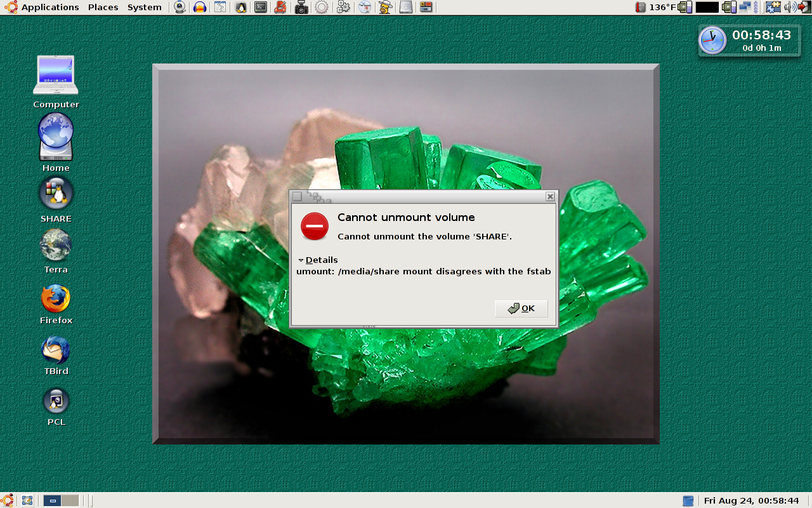Click the puzzle pieces tray icon
This screenshot has height=508, width=812.
click(x=773, y=7)
